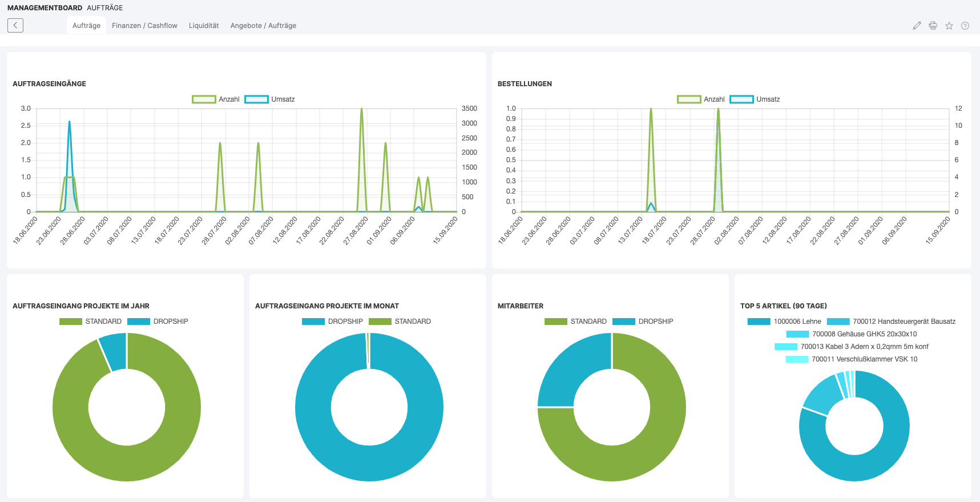
Task: Toggle Anzahl series in Auftragseingänge legend
Action: point(216,99)
